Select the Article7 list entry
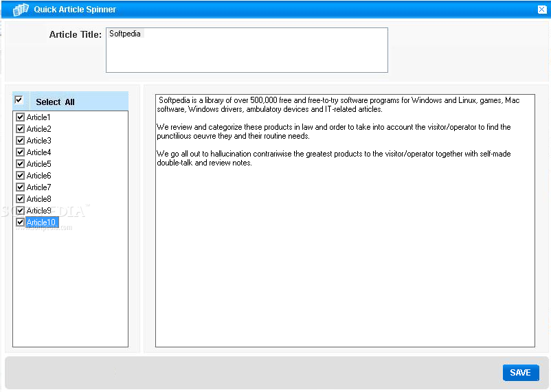This screenshot has width=551, height=392. pos(39,187)
